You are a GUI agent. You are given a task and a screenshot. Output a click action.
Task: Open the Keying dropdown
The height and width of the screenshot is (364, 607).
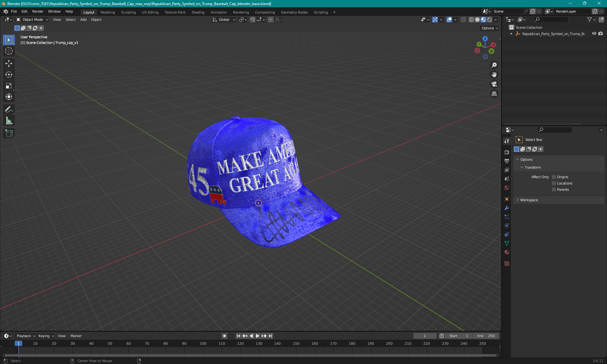[x=46, y=336]
